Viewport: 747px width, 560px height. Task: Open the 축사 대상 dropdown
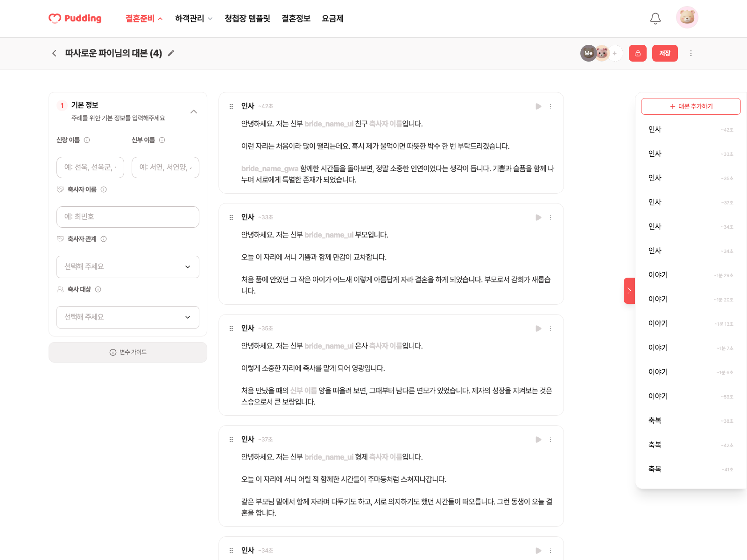click(x=128, y=317)
